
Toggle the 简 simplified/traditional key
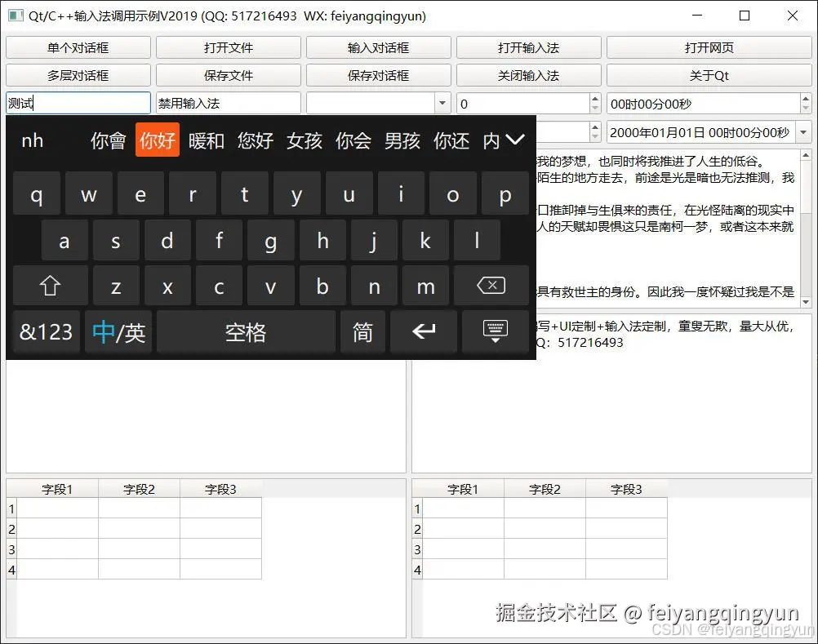[362, 331]
